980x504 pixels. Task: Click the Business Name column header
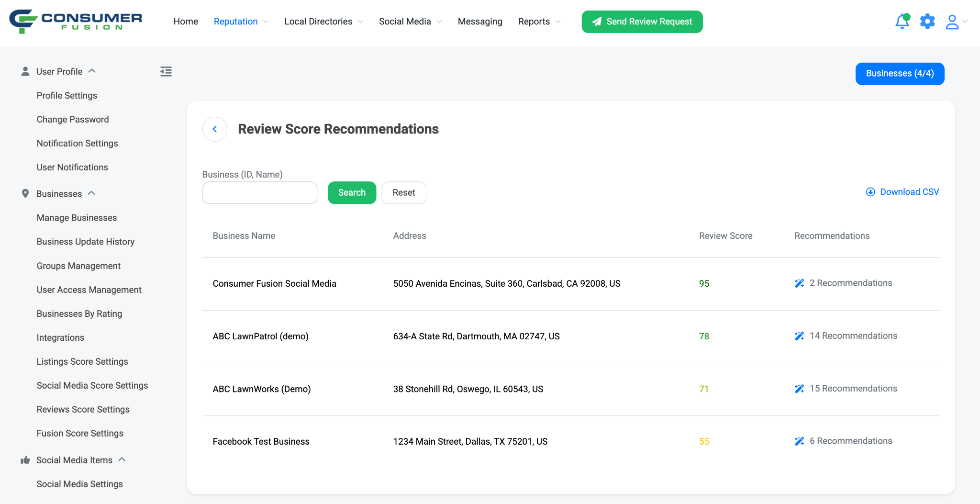[244, 235]
